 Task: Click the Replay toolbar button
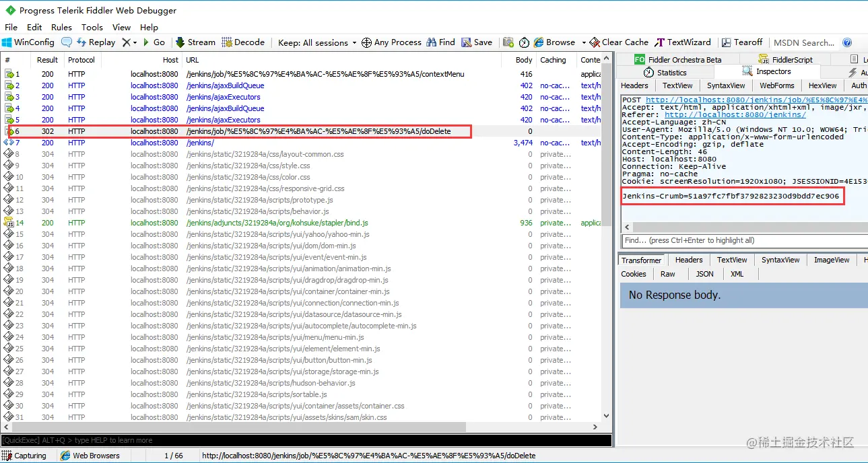tap(96, 42)
